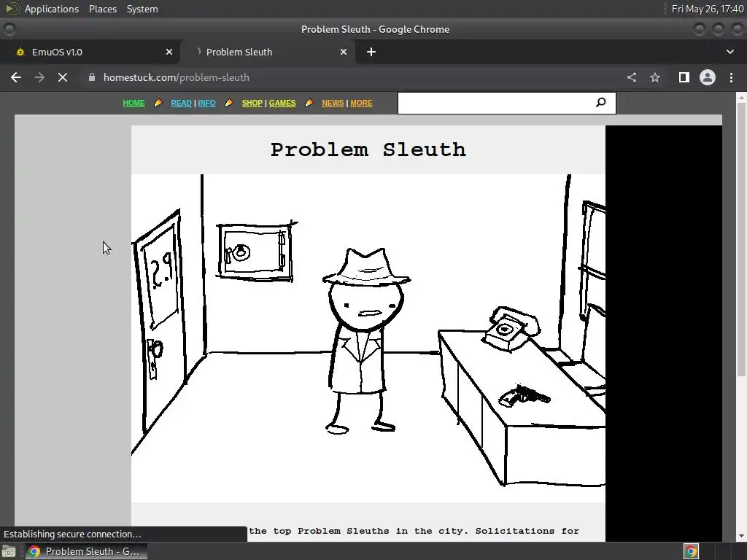The image size is (747, 560).
Task: Close the Problem Sleuth tab
Action: [344, 52]
